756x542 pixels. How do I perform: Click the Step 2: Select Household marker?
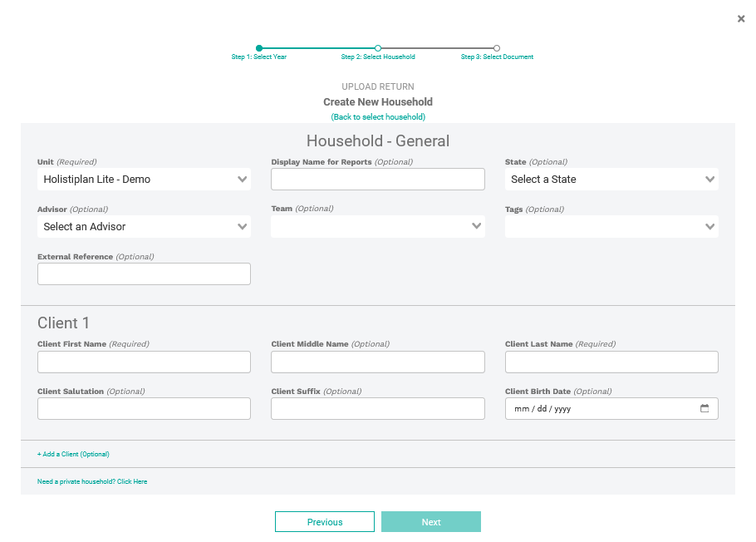point(378,48)
